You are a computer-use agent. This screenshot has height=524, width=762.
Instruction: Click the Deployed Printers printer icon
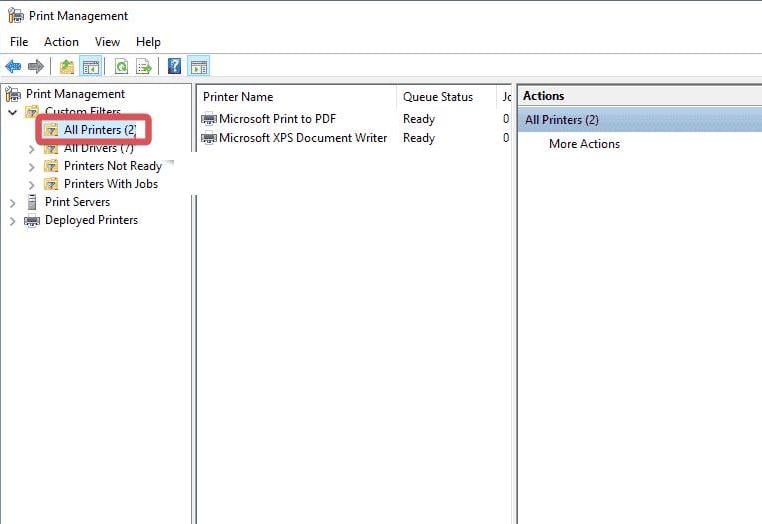coord(32,221)
